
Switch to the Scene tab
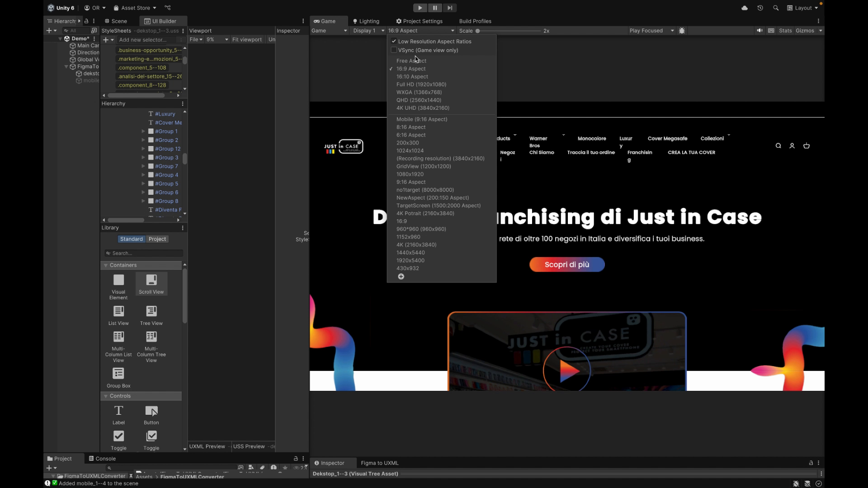pos(116,21)
